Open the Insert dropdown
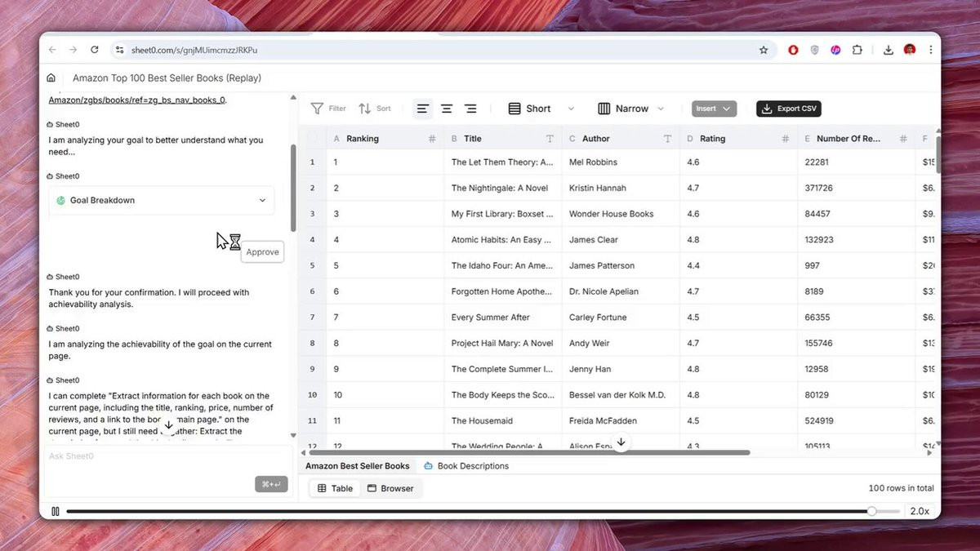 tap(714, 109)
